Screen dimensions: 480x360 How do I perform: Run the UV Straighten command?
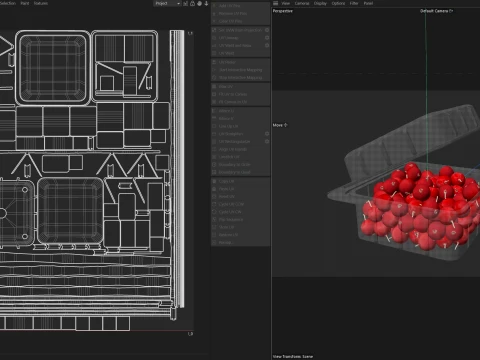tap(237, 134)
